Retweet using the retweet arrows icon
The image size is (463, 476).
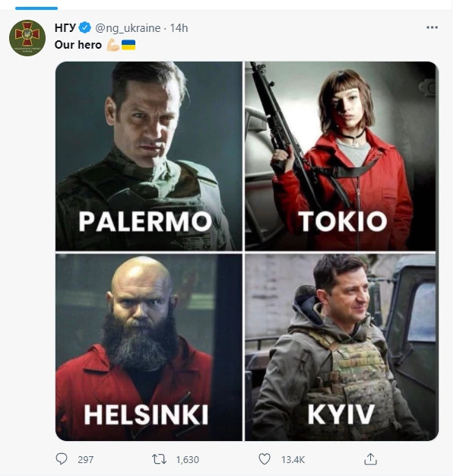pyautogui.click(x=159, y=459)
